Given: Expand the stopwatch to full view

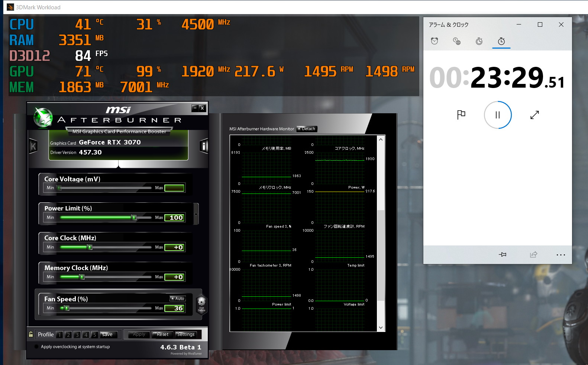Looking at the screenshot, I should coord(534,115).
